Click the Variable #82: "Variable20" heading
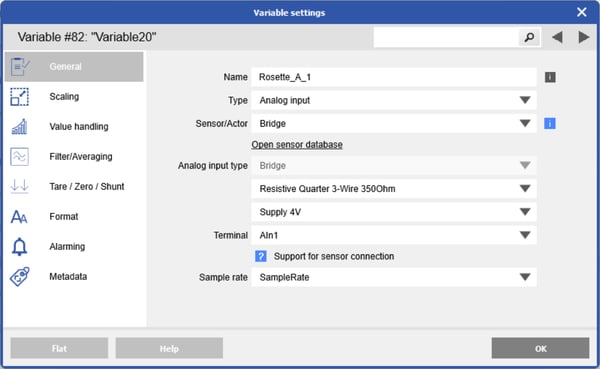This screenshot has height=369, width=600. click(87, 37)
